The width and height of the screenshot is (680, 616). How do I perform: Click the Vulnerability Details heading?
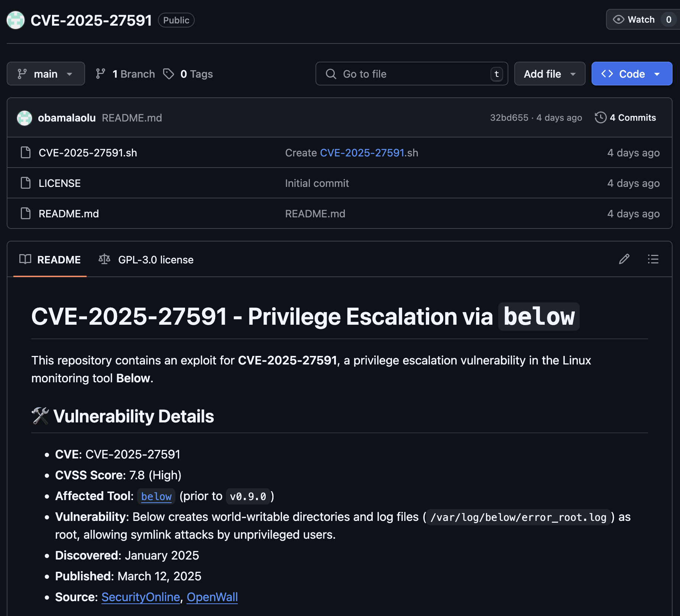pos(123,416)
